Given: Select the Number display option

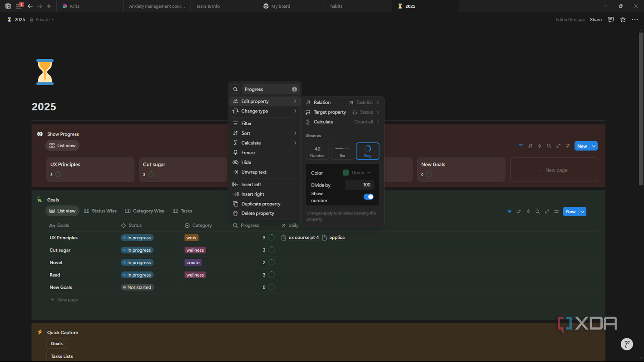Looking at the screenshot, I should click(x=317, y=151).
